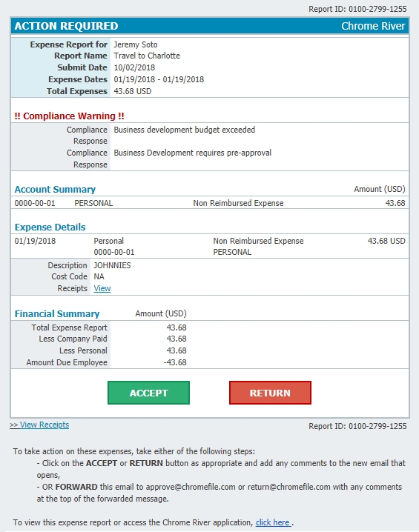Select the bottom Report ID: 0100-2799-1255

pos(357,426)
